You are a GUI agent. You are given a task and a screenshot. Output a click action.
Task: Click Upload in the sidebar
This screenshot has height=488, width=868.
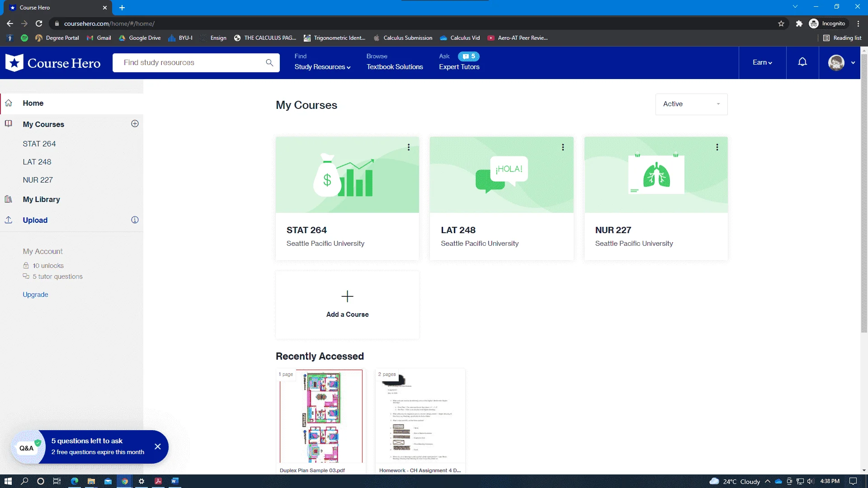[x=35, y=220]
